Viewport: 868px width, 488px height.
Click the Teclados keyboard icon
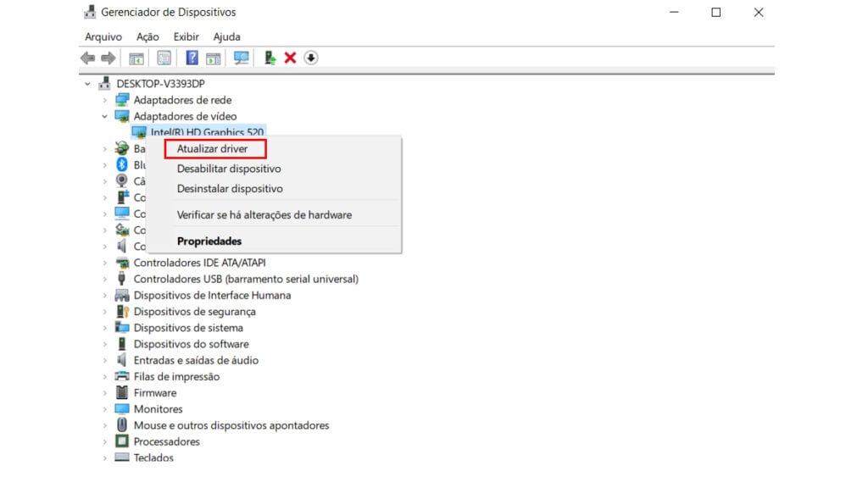(x=122, y=457)
